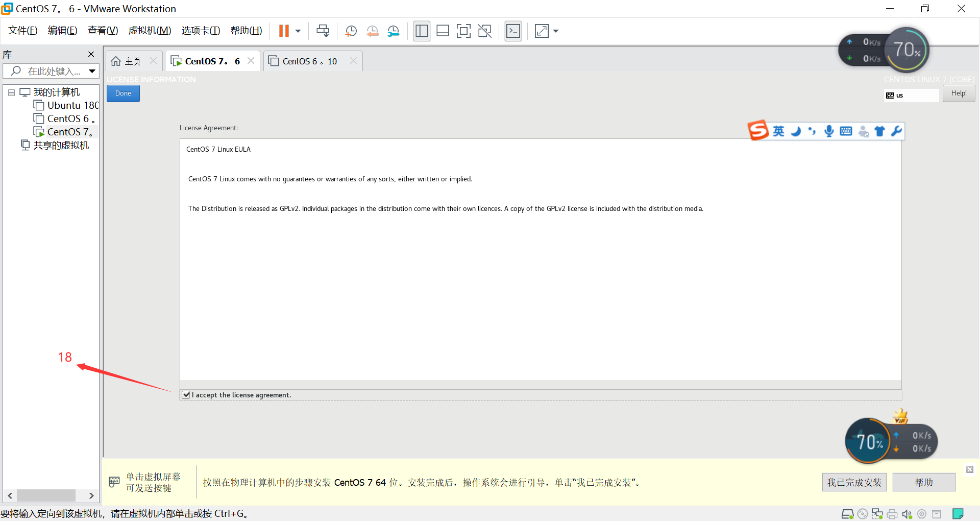Screen dimensions: 980x521
Task: Select the Ubuntu 18 virtual machine entry
Action: click(x=66, y=105)
